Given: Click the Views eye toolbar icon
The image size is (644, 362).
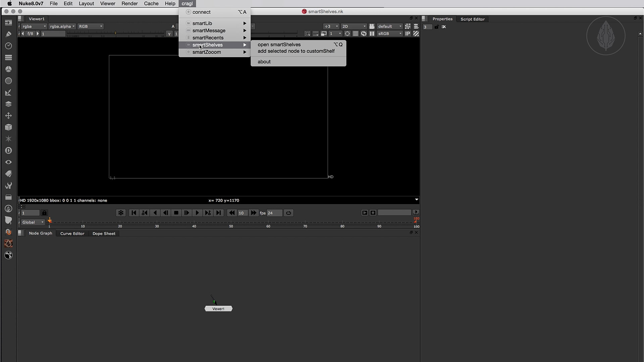Looking at the screenshot, I should coord(8,162).
